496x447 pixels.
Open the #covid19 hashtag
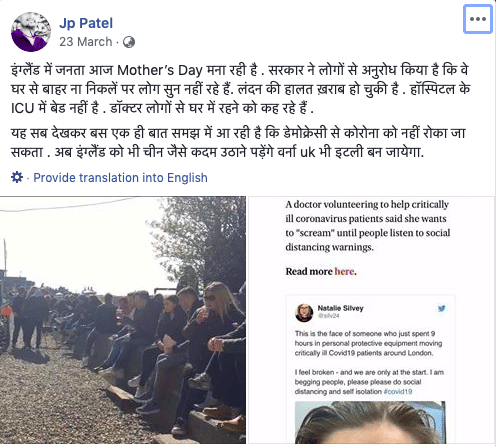coord(398,392)
